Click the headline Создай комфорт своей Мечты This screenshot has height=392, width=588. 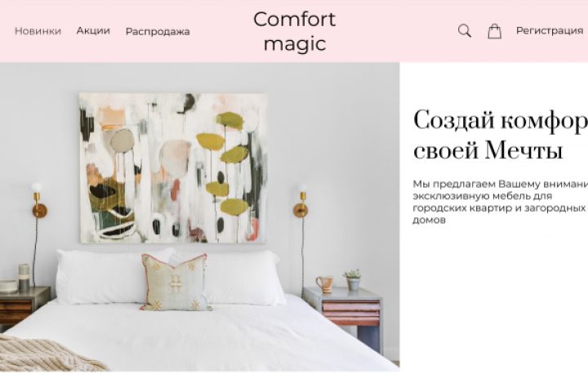tap(501, 134)
